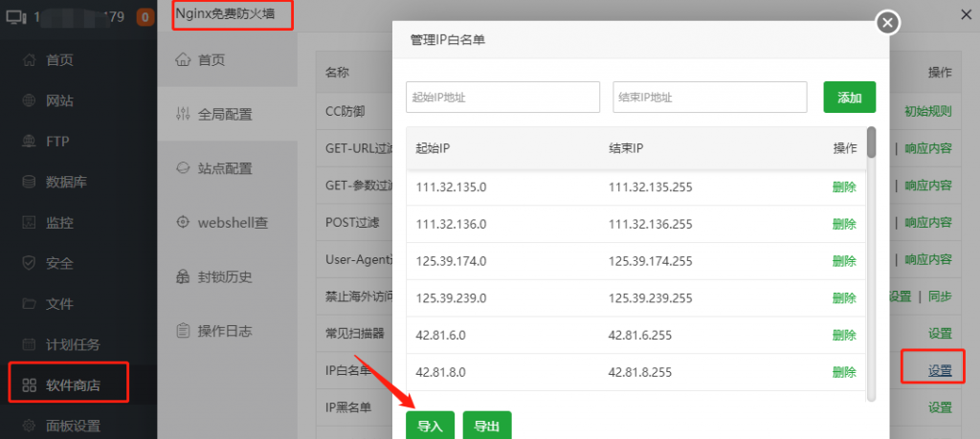Click the 导入 button
This screenshot has height=439, width=980.
(x=430, y=426)
